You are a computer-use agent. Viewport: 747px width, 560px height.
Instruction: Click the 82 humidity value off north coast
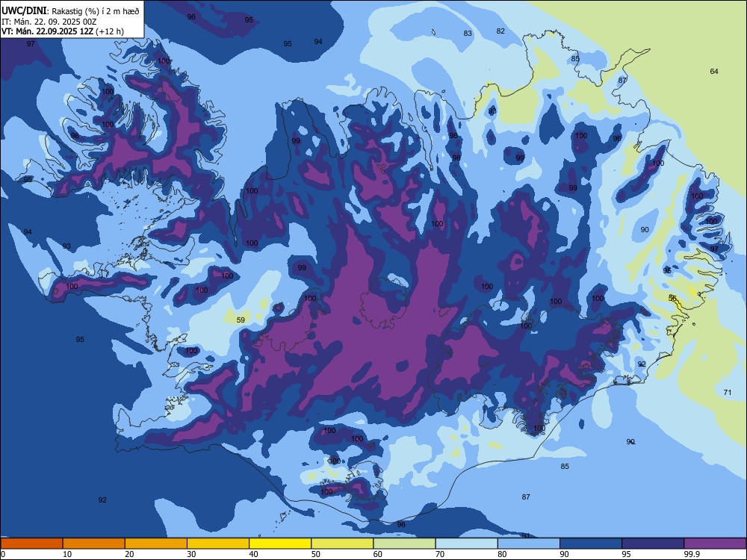tap(500, 31)
